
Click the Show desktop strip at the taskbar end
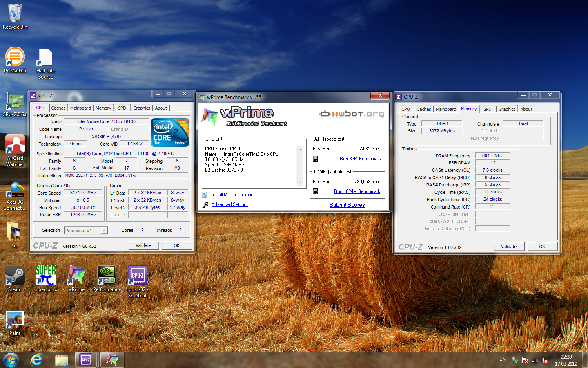pos(585,360)
